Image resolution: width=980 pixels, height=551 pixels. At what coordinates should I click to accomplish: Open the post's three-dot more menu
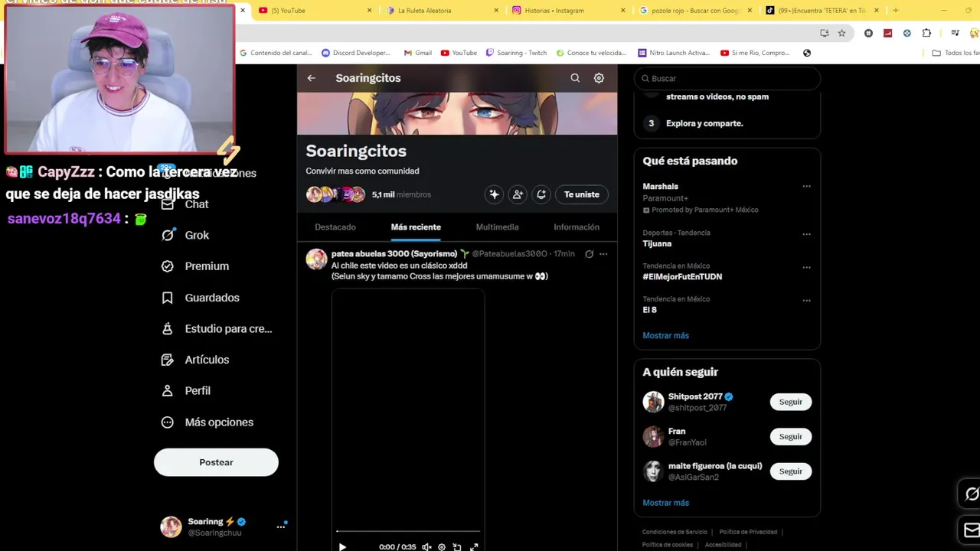click(603, 254)
